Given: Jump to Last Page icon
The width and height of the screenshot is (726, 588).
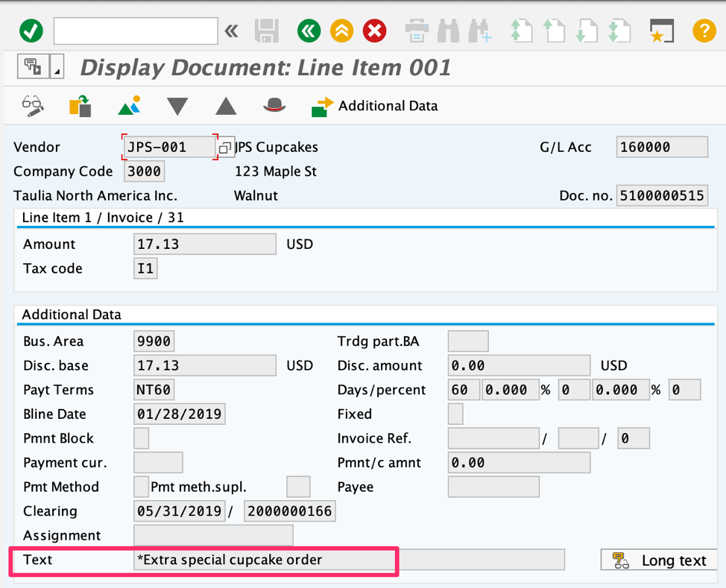Looking at the screenshot, I should point(619,31).
